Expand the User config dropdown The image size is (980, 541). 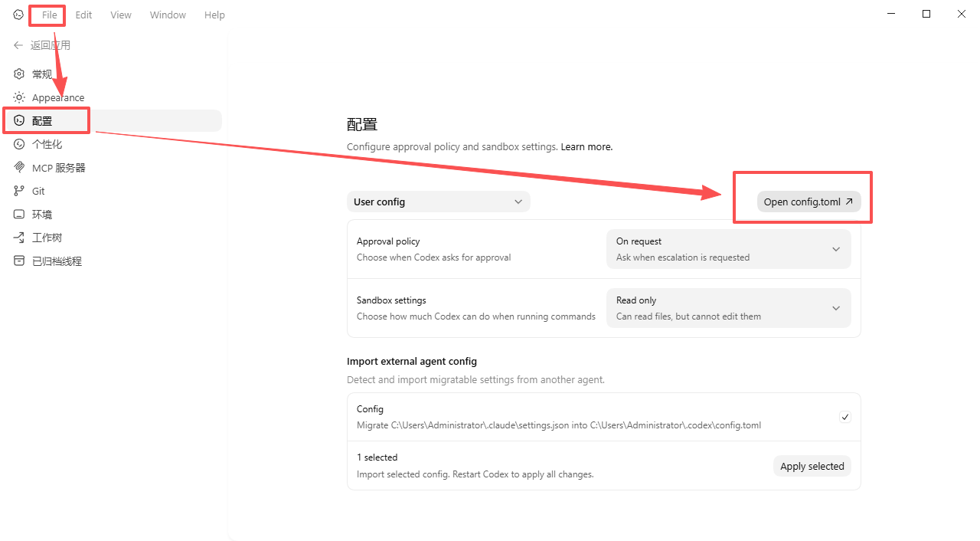pos(438,202)
